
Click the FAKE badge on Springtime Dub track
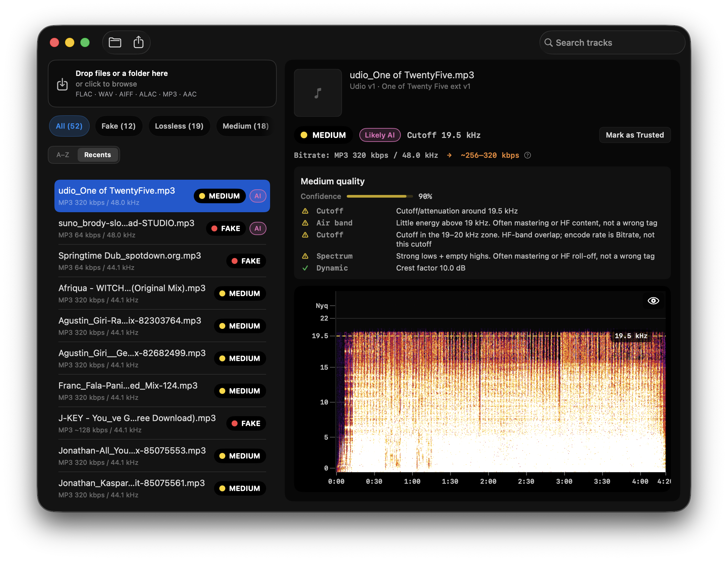tap(246, 261)
